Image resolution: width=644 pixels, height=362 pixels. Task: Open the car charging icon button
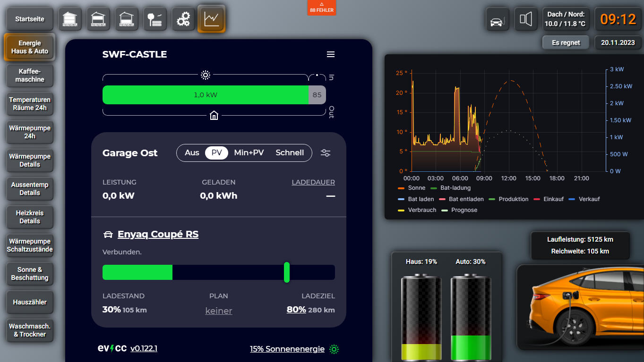click(x=498, y=19)
